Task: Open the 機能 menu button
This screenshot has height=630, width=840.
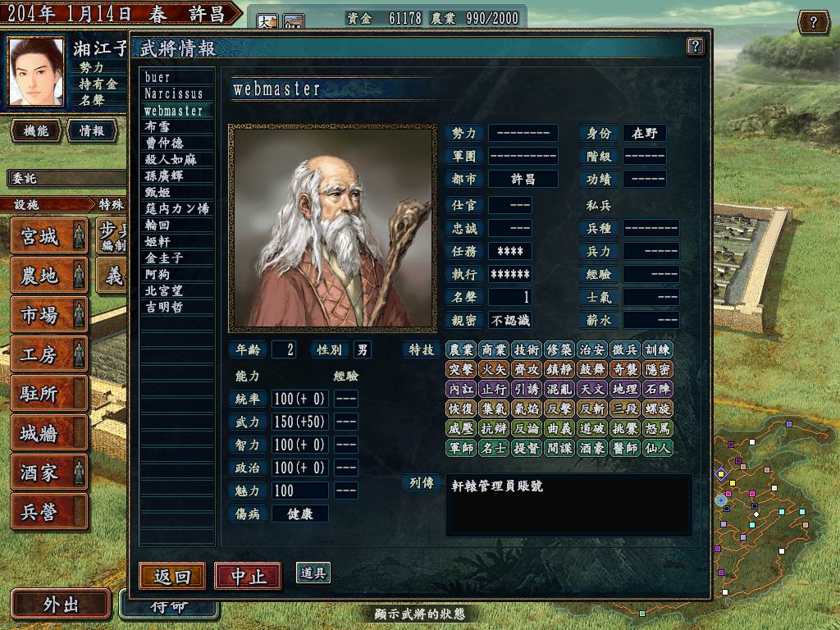Action: [x=36, y=130]
